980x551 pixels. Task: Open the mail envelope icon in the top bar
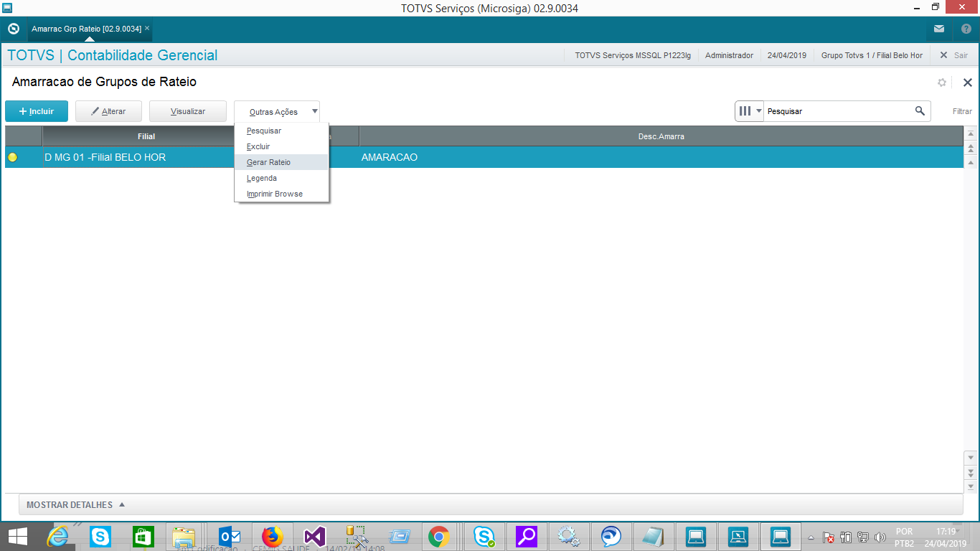939,29
